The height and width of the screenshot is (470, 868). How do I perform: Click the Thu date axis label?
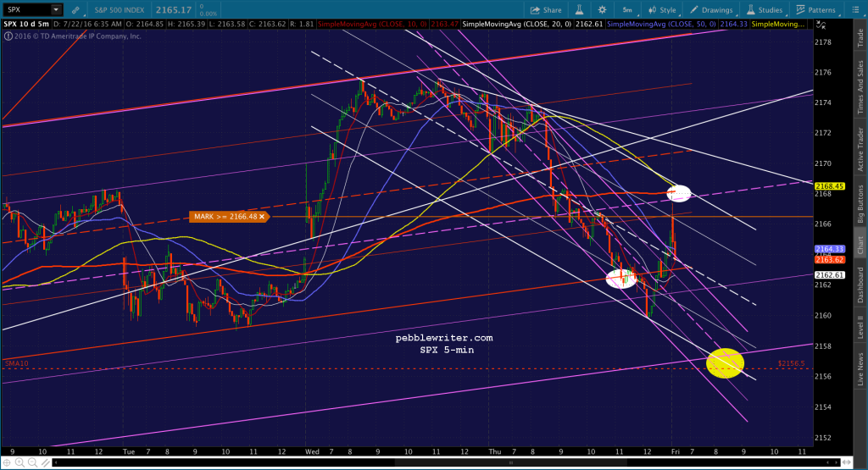494,451
